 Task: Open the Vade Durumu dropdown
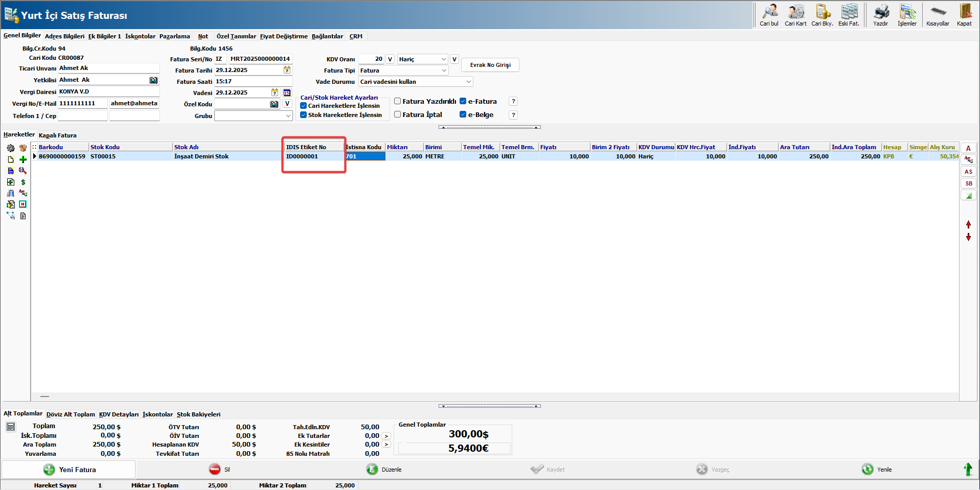click(468, 82)
